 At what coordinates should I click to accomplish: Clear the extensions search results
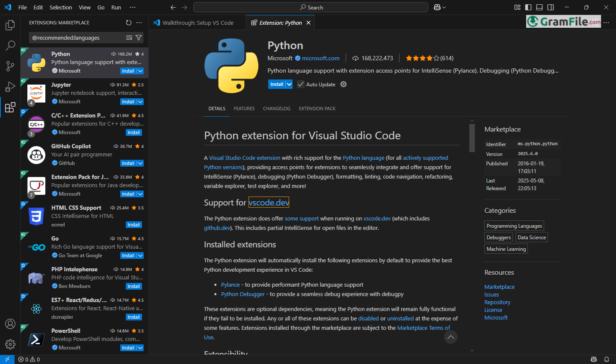[129, 38]
